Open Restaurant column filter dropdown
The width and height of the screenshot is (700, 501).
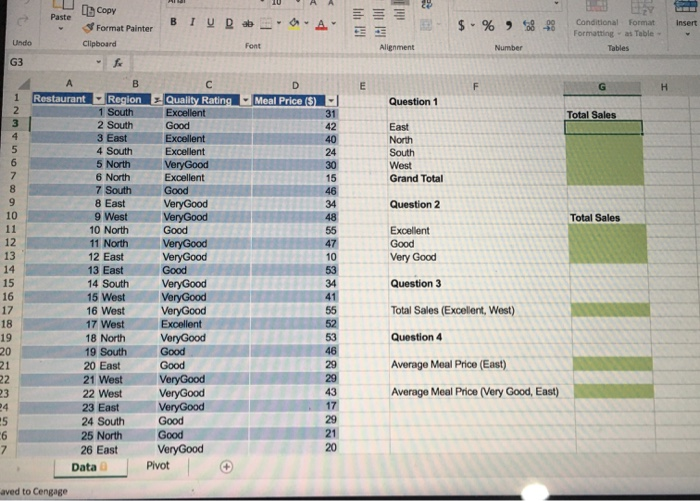pos(99,99)
